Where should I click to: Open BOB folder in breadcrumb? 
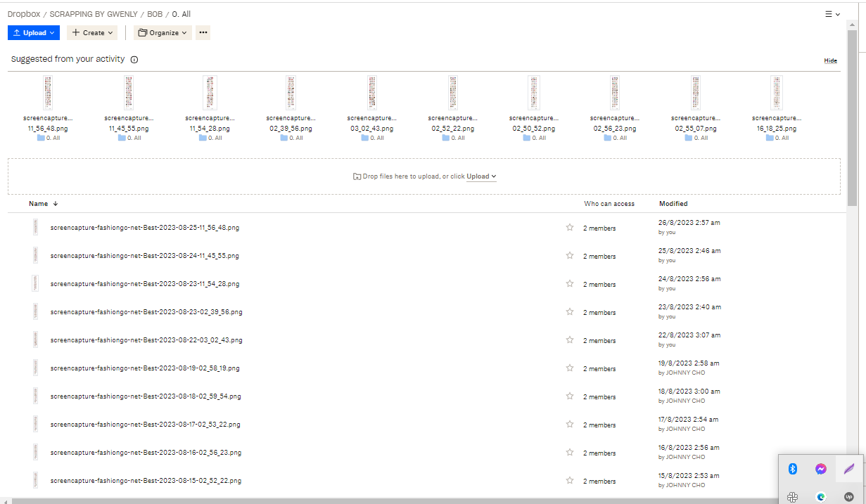pos(155,14)
